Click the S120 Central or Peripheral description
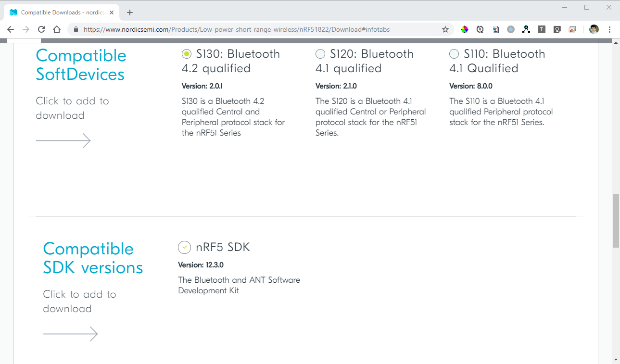The width and height of the screenshot is (620, 364). [x=371, y=117]
